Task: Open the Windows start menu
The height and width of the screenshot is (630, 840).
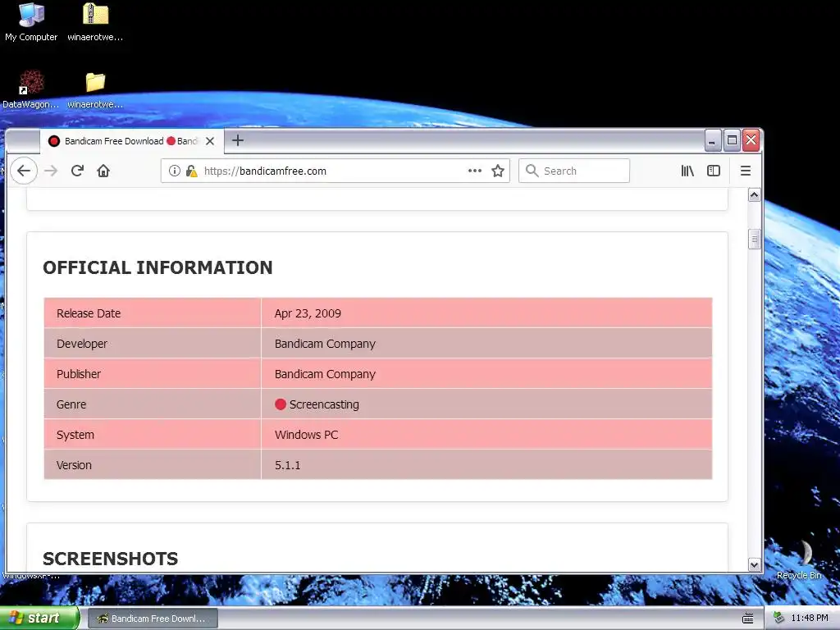Action: (x=39, y=619)
